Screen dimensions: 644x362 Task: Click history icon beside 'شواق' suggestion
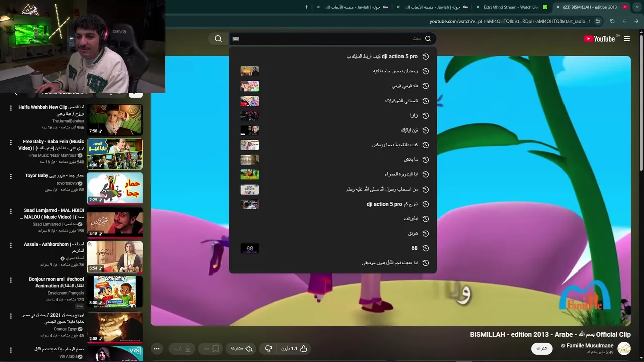pos(426,234)
